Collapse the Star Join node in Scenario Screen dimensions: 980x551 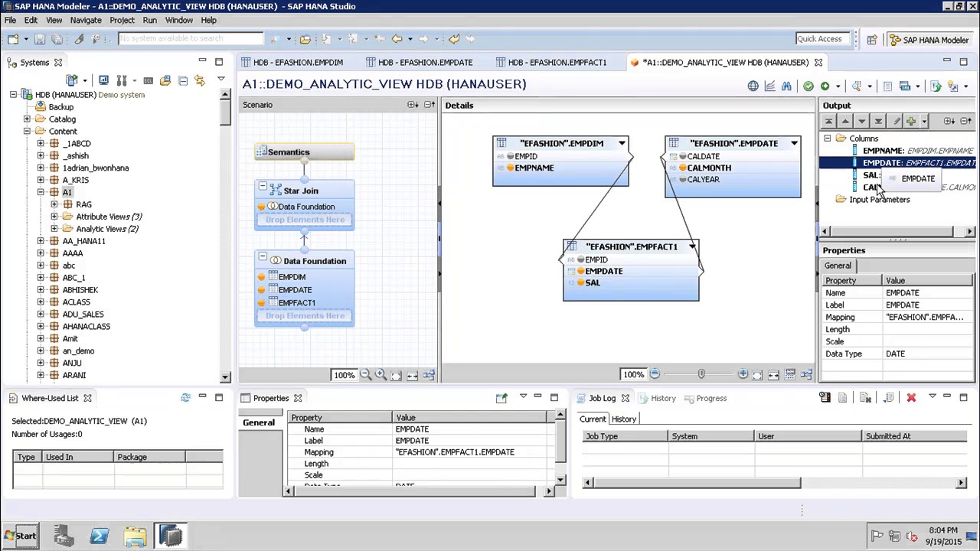click(263, 187)
